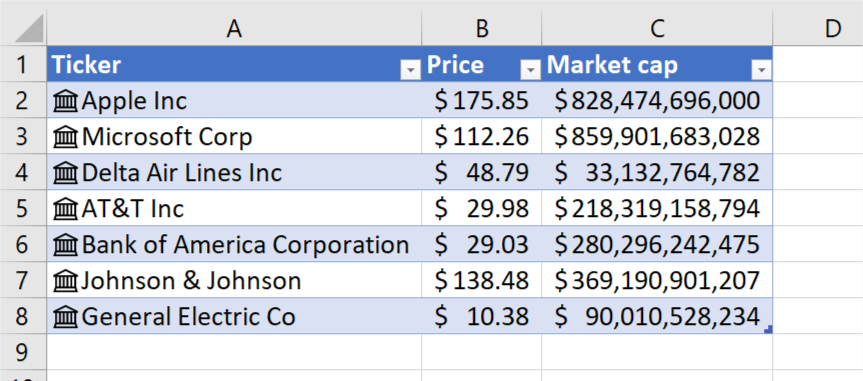Click the Microsoft market cap cell
This screenshot has width=863, height=381.
(x=657, y=137)
